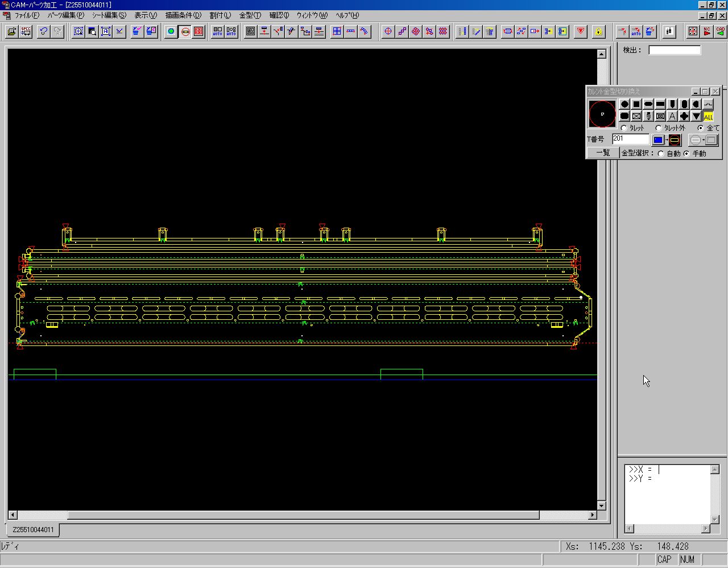Select the 全て radio button
The width and height of the screenshot is (728, 568).
tap(701, 128)
